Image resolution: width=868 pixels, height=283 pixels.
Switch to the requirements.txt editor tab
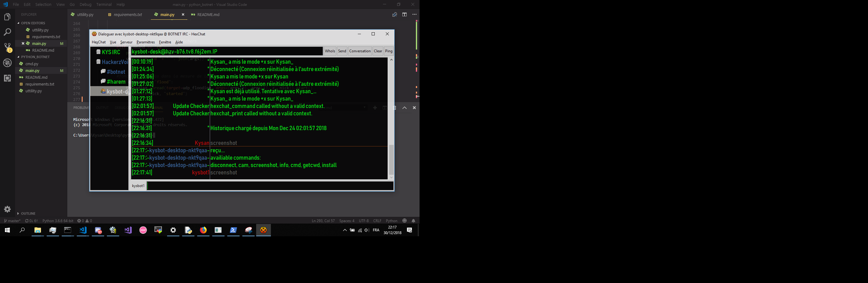128,14
